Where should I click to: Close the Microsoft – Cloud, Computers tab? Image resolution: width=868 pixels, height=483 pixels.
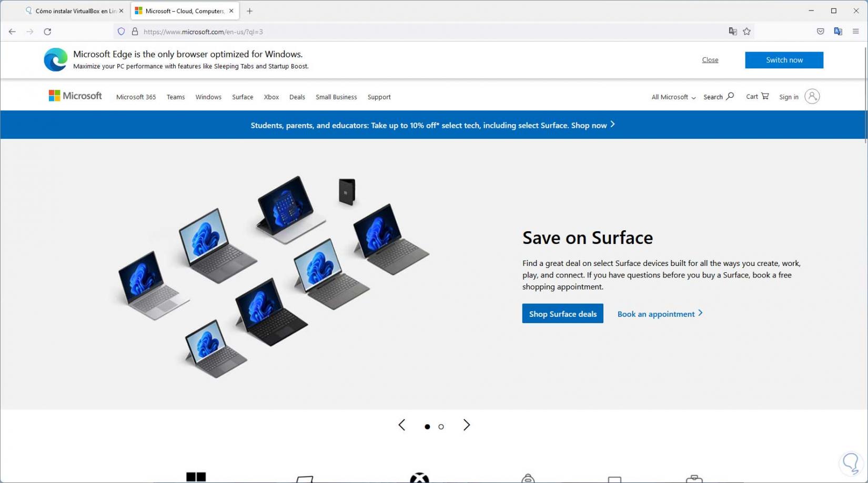pyautogui.click(x=231, y=11)
